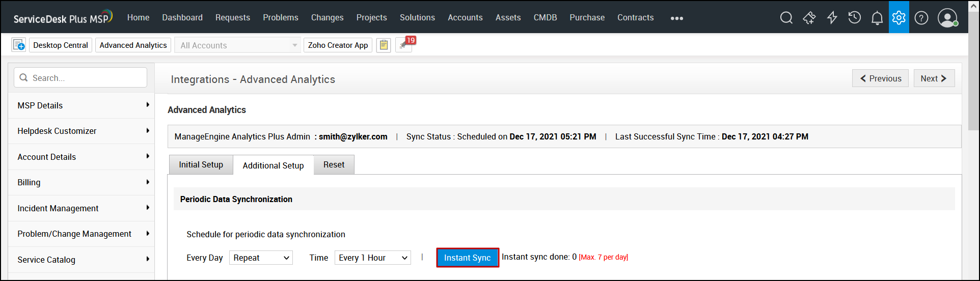The width and height of the screenshot is (980, 281).
Task: Click the Zoho Creator App button
Action: pos(338,45)
